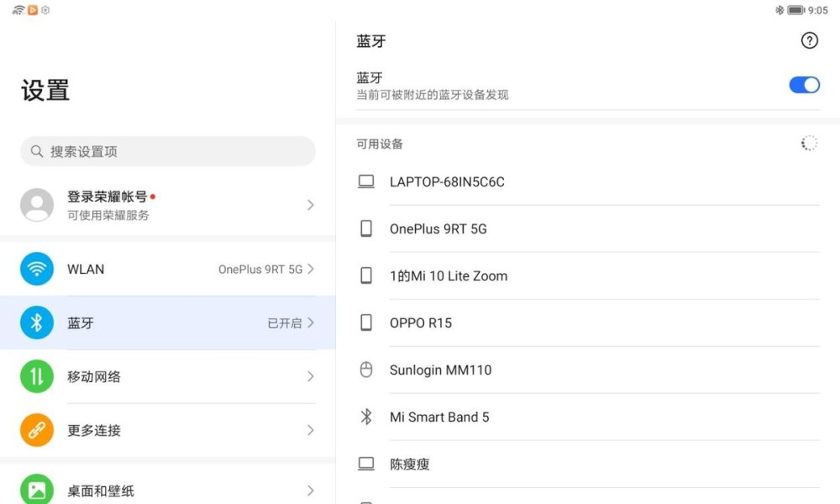Tap the 设置 page title

(x=45, y=90)
